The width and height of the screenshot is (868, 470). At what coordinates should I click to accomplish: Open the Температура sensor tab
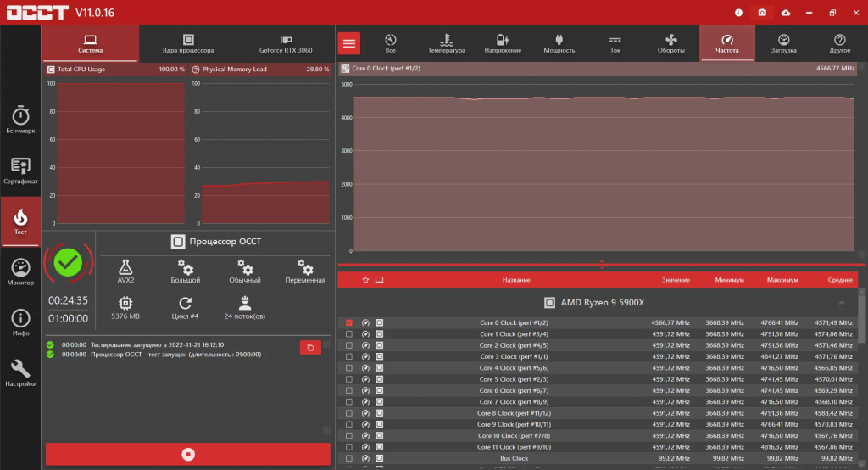[446, 43]
